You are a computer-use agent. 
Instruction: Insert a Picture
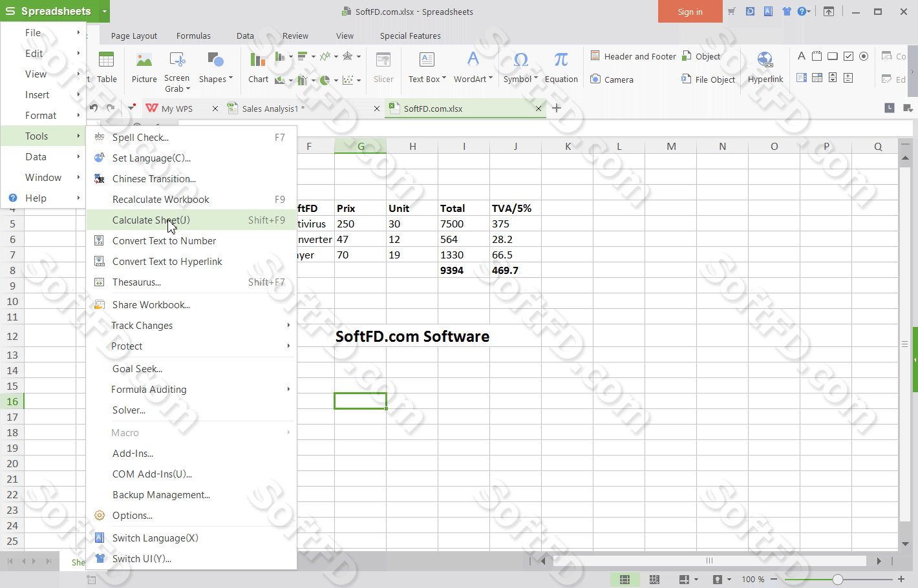144,67
